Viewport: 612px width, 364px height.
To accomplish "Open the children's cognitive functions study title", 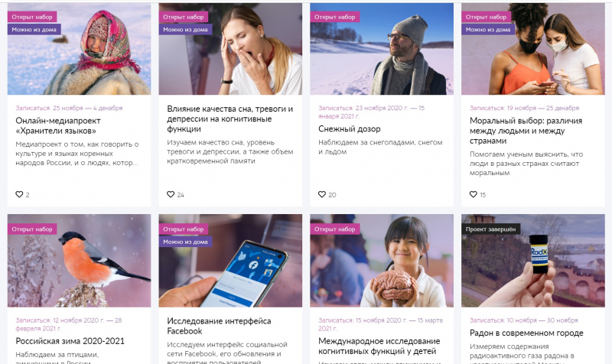I will (x=379, y=346).
